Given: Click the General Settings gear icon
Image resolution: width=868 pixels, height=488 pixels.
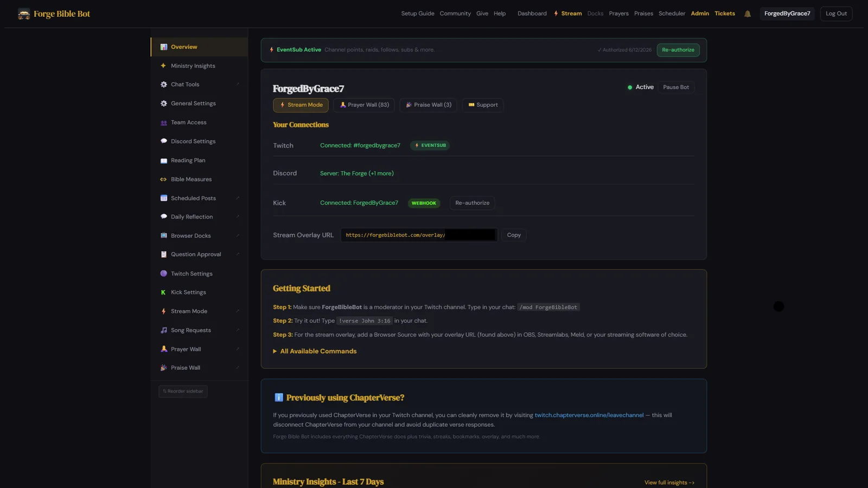Looking at the screenshot, I should click(164, 104).
